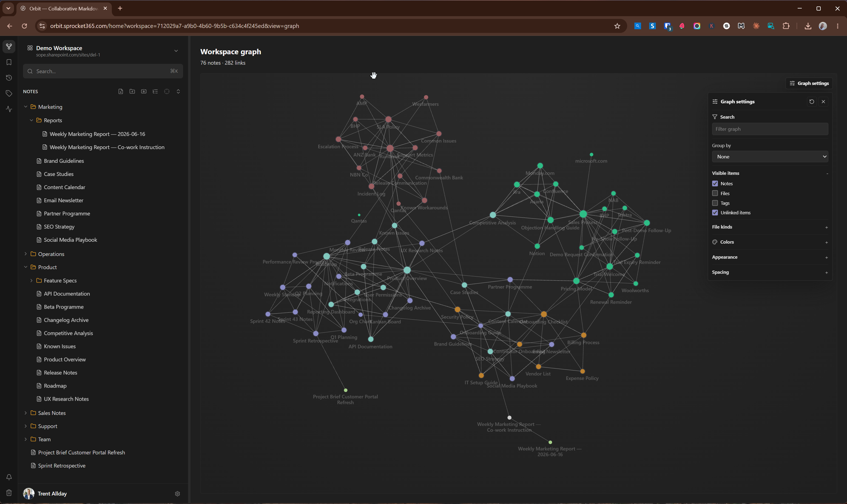847x504 pixels.
Task: Enable the Files checkbox
Action: coord(715,193)
